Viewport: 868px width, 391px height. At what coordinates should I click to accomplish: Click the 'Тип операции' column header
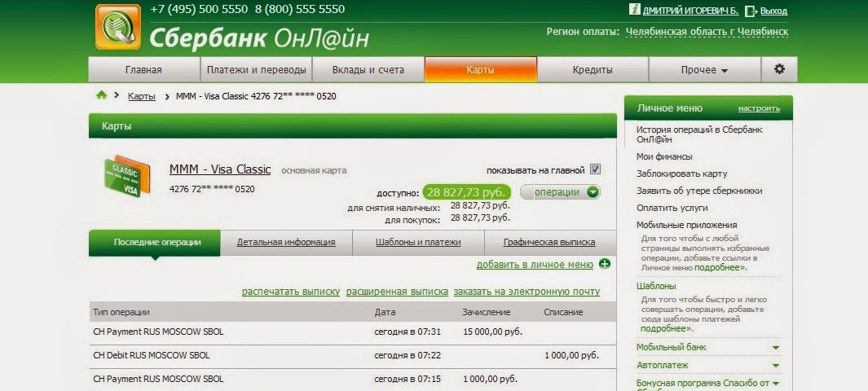[x=121, y=312]
